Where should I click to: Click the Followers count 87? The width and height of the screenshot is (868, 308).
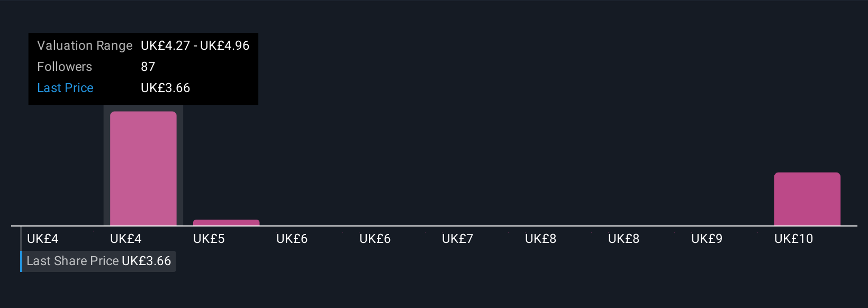click(148, 67)
